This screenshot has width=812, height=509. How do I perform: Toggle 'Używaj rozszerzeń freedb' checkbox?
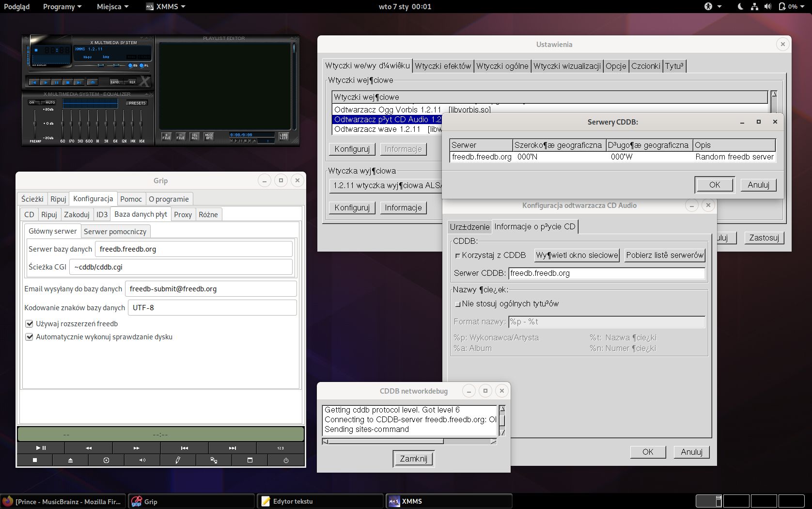pos(30,324)
